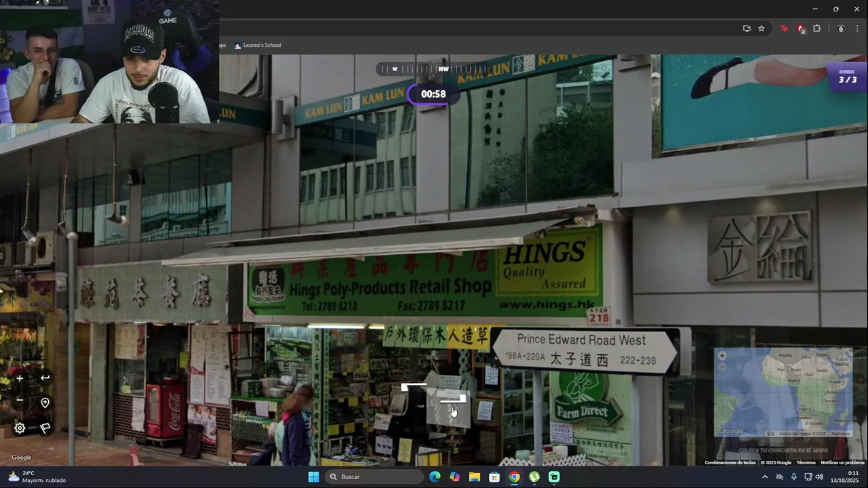
Task: Open the green app right of Chrome on the taskbar
Action: [534, 477]
